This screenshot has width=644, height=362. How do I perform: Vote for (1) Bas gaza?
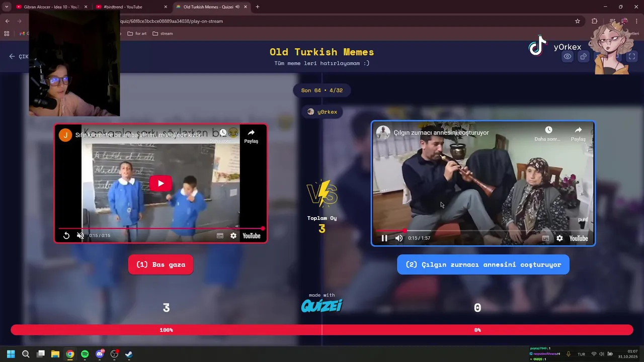(x=160, y=264)
